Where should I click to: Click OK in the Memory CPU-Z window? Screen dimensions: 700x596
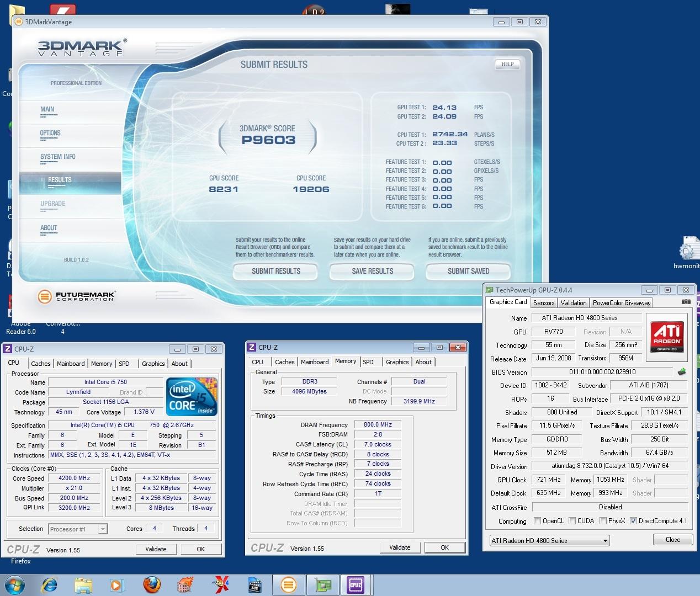[x=444, y=547]
